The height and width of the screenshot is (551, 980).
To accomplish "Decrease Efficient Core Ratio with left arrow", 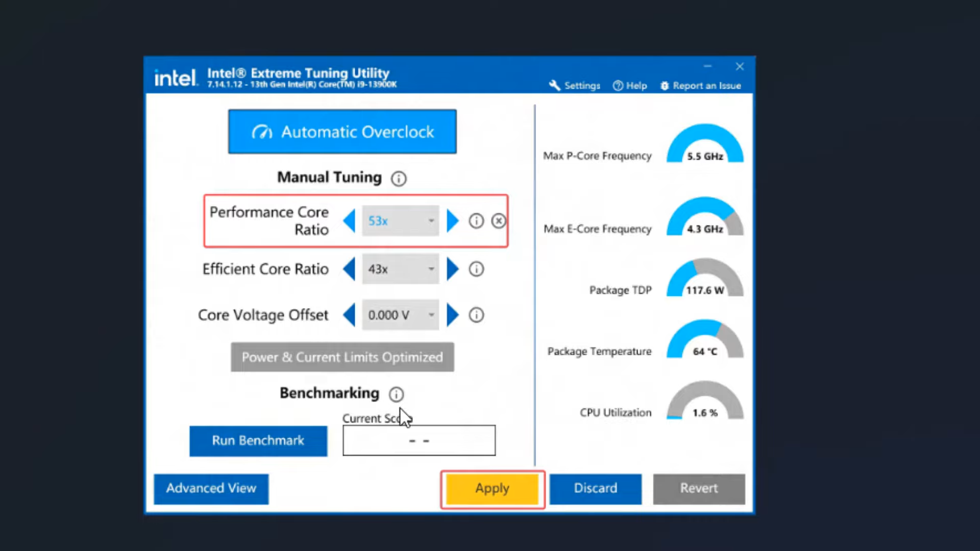I will [x=349, y=269].
